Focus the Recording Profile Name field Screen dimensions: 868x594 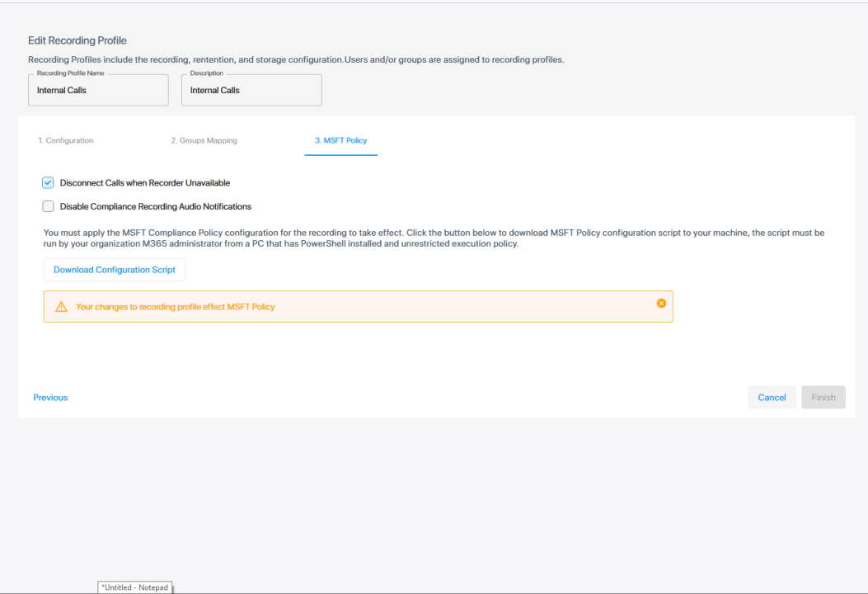[97, 91]
